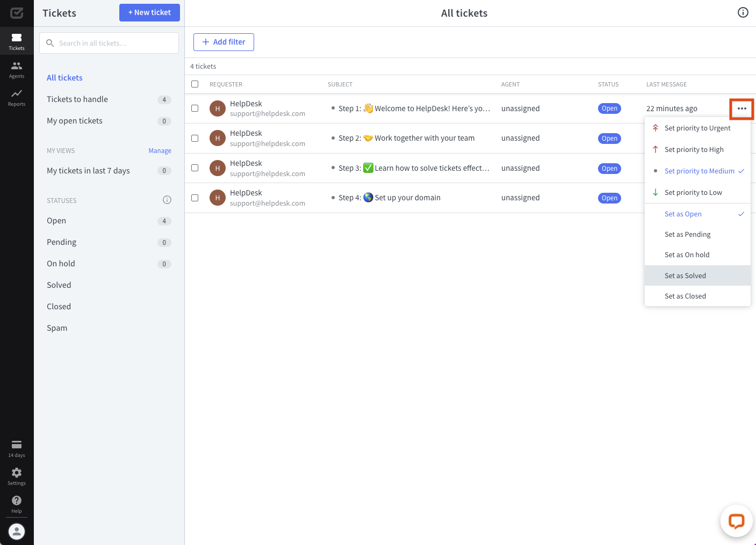Select Set priority to Urgent
The height and width of the screenshot is (545, 756).
[x=697, y=128]
